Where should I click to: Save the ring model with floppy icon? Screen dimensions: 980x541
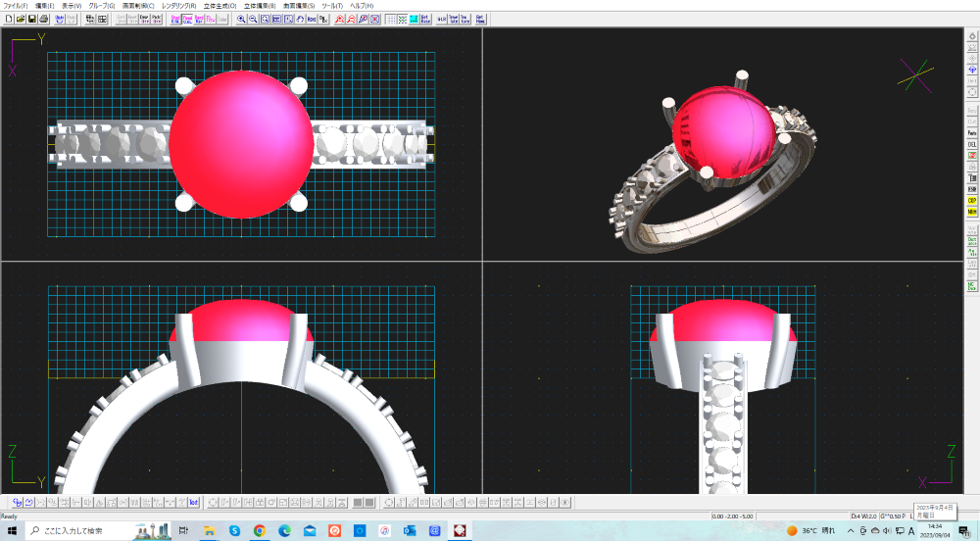point(31,19)
